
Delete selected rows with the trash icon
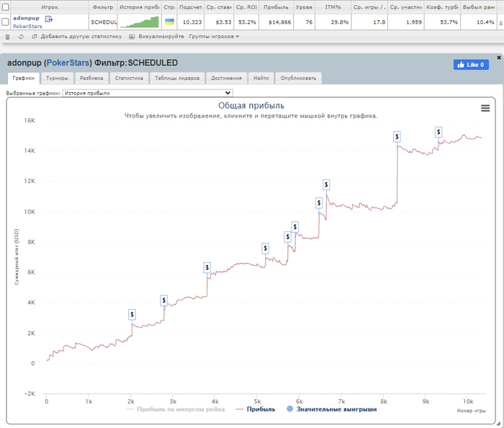(x=8, y=37)
